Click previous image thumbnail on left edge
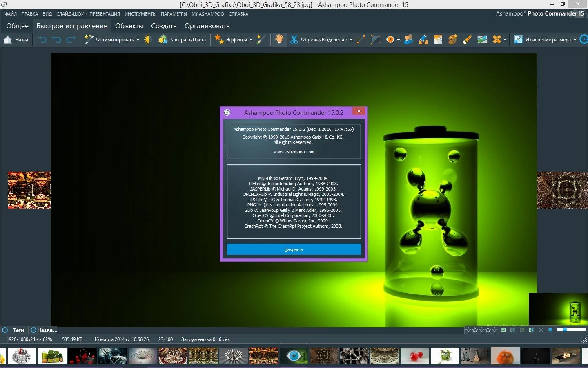Image resolution: width=588 pixels, height=368 pixels. [29, 190]
